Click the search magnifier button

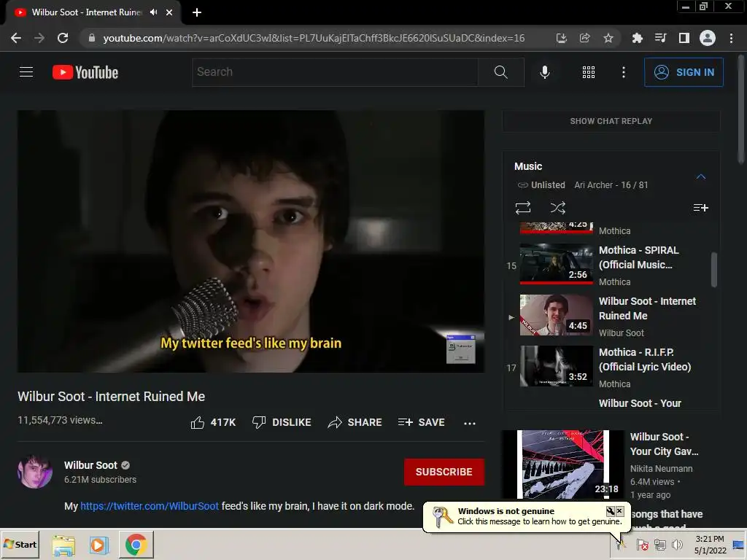coord(500,72)
